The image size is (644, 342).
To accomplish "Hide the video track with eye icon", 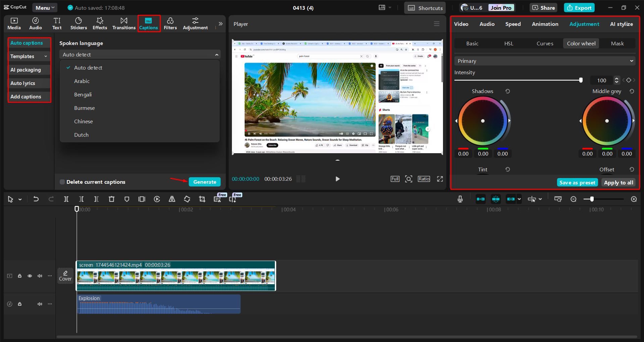I will [30, 276].
